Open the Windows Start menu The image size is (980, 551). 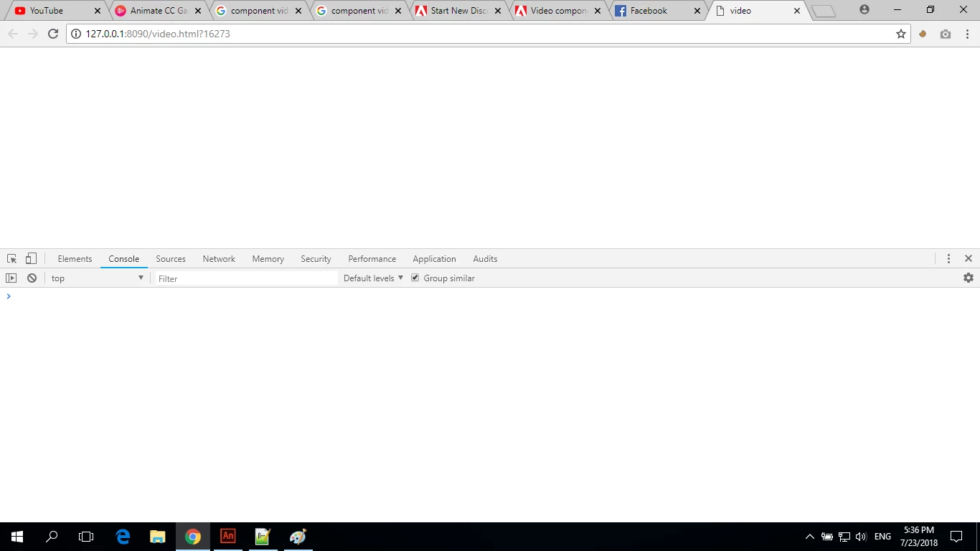[x=17, y=537]
